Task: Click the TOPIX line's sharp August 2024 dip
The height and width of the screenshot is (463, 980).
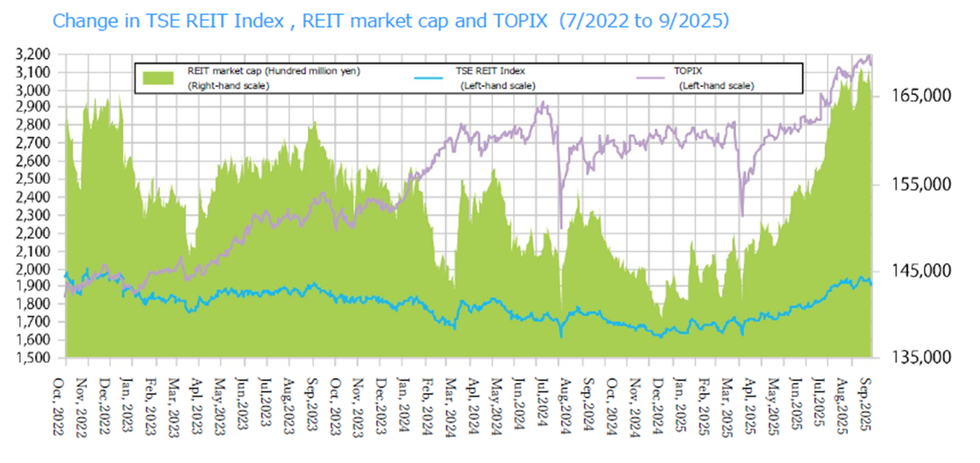Action: tap(561, 227)
